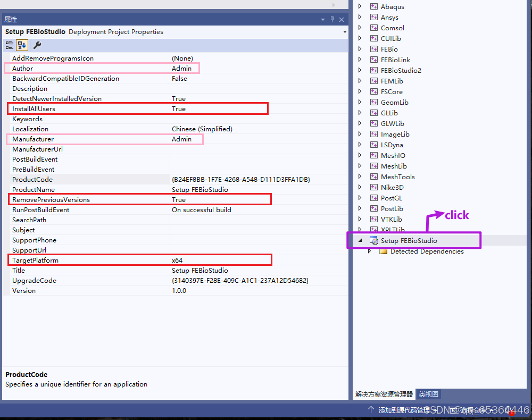This screenshot has width=532, height=420.
Task: Expand the VTKLib project node
Action: [360, 219]
